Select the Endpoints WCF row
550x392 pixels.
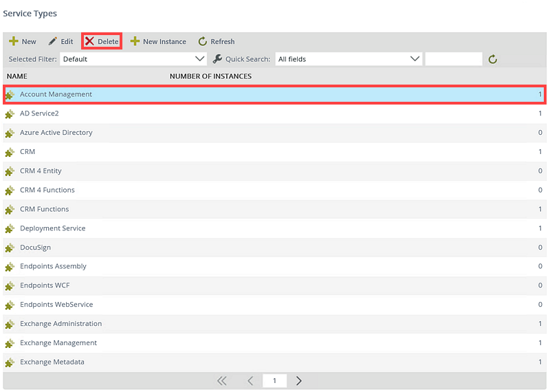(x=274, y=285)
